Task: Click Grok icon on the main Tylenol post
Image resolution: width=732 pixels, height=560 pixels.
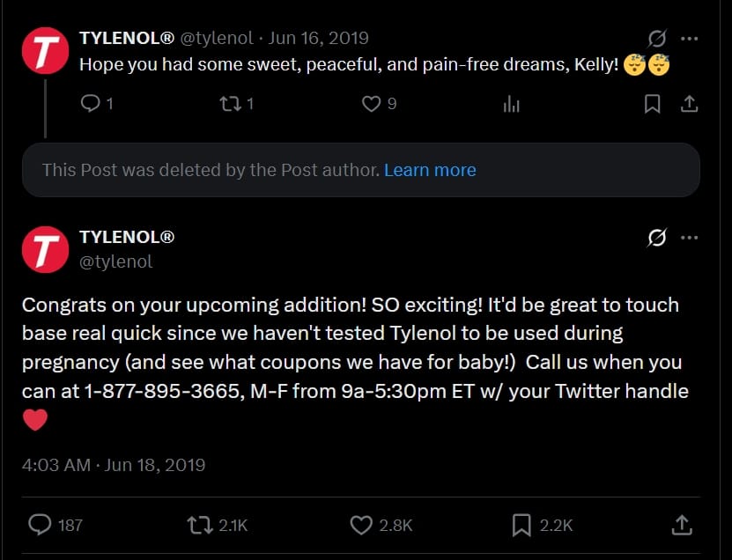Action: tap(657, 238)
